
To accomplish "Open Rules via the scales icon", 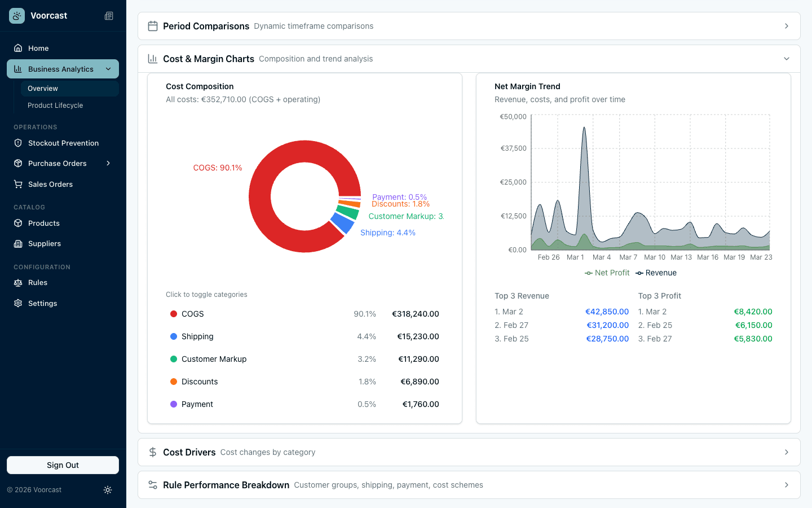I will pyautogui.click(x=17, y=282).
